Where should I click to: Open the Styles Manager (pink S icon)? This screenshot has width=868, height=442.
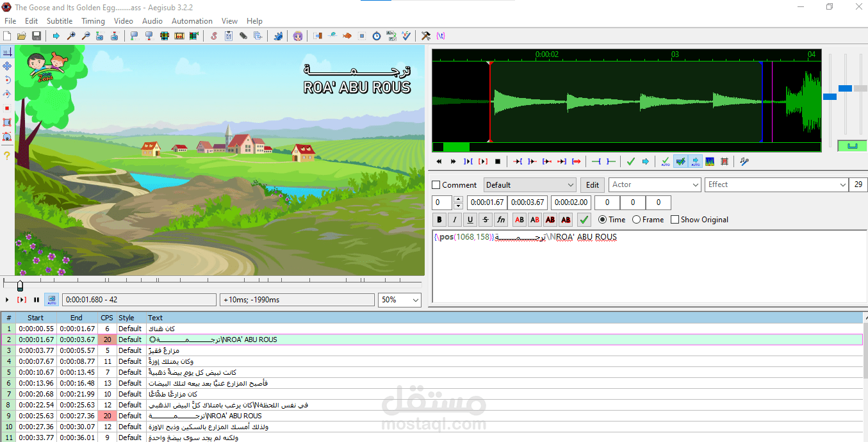coord(214,36)
